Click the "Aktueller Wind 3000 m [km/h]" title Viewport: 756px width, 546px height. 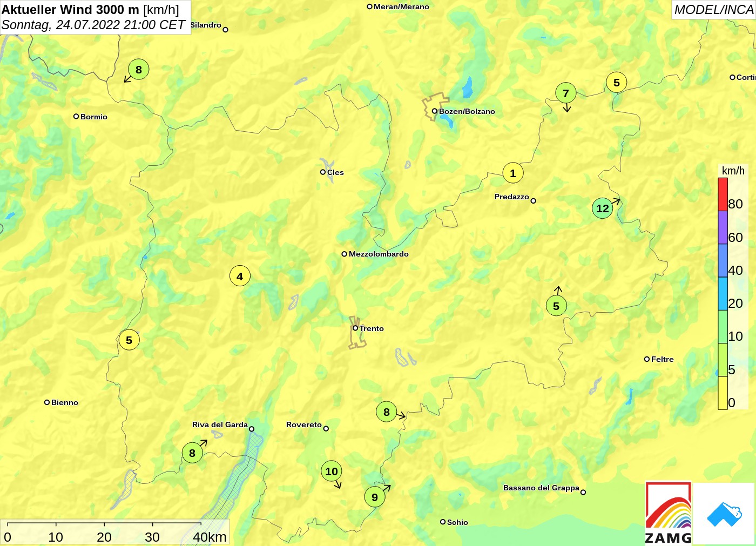[x=90, y=9]
